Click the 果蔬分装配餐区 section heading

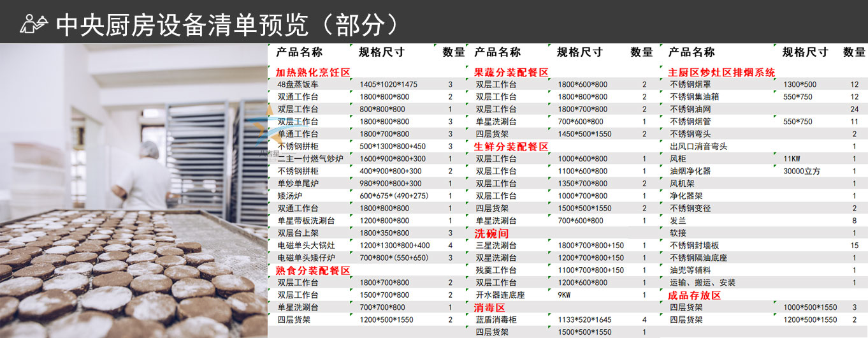coord(511,73)
